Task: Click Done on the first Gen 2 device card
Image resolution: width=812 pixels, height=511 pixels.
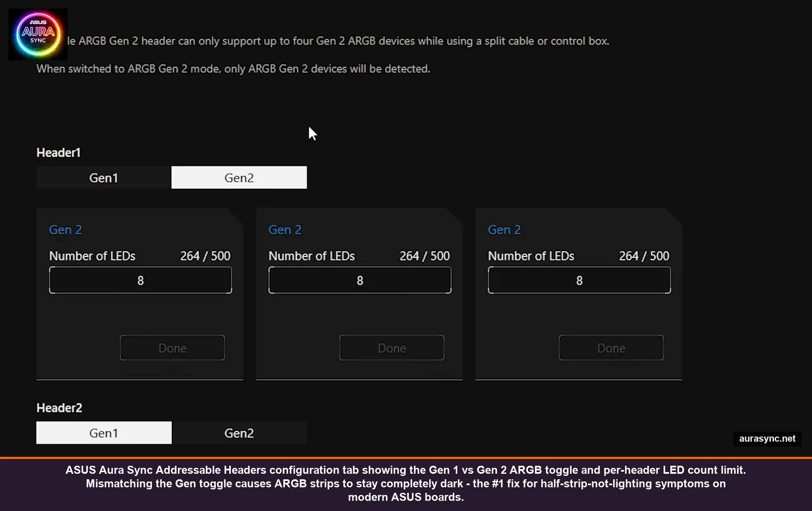Action: pyautogui.click(x=172, y=347)
